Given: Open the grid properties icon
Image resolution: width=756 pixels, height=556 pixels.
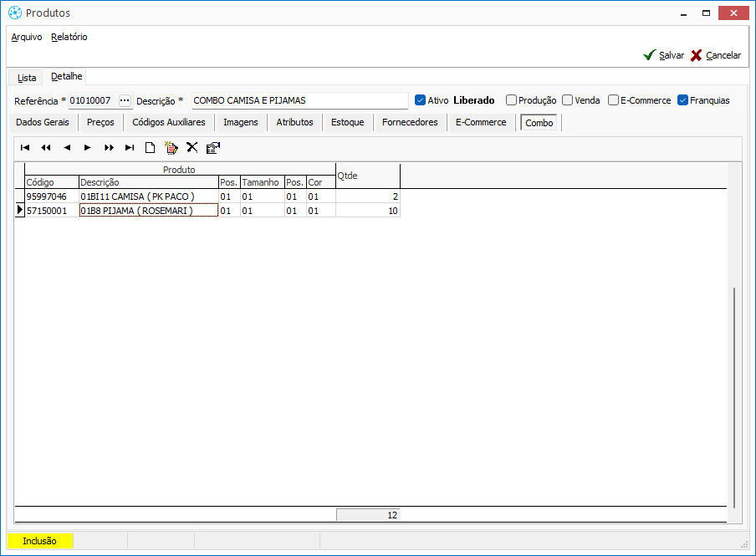Looking at the screenshot, I should tap(213, 148).
